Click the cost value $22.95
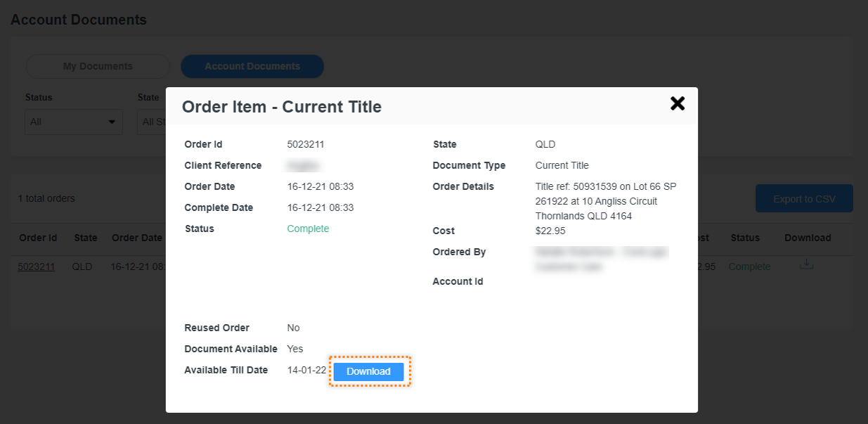Viewport: 868px width, 424px height. point(550,231)
